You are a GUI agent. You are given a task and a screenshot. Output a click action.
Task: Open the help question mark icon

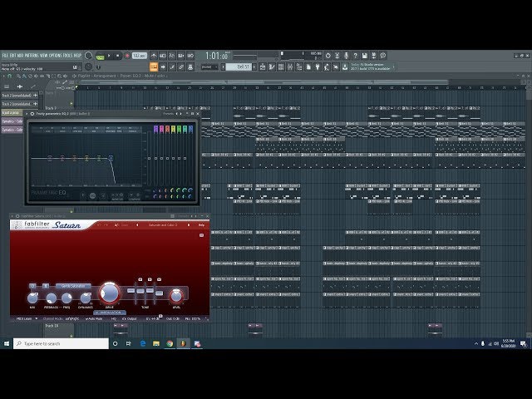coord(355,56)
